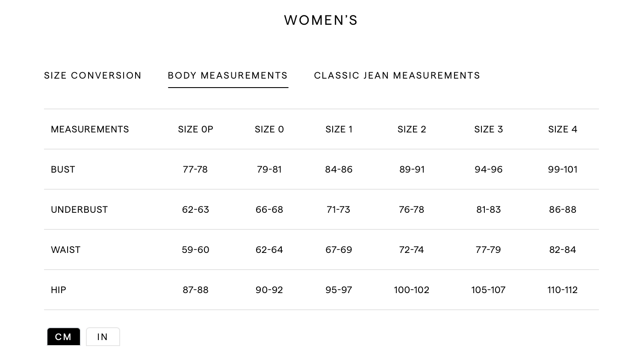Select the Hip row label

point(59,290)
